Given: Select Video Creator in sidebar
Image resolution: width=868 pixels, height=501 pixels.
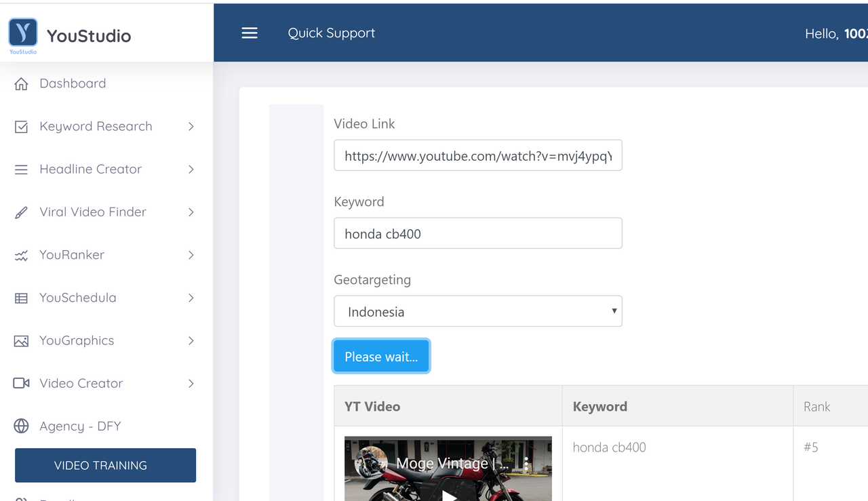Looking at the screenshot, I should 81,382.
